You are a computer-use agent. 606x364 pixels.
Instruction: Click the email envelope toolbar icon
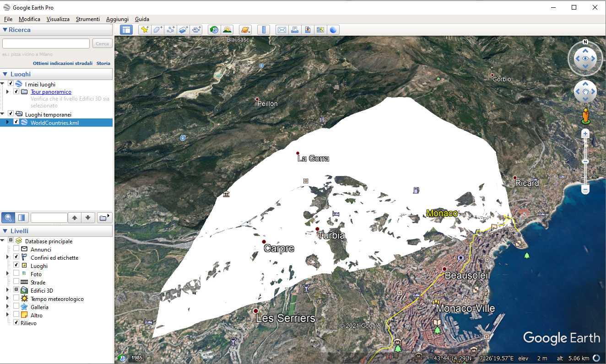(x=281, y=30)
